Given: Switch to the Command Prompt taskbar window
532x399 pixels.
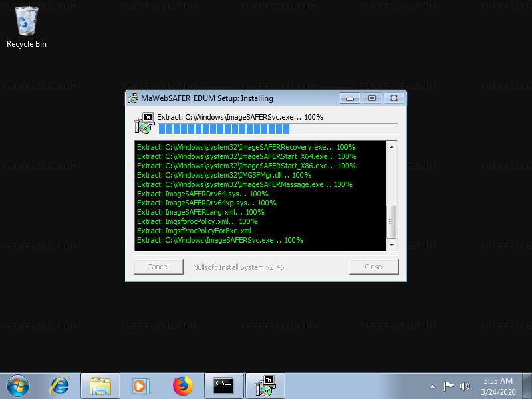Looking at the screenshot, I should [x=224, y=386].
